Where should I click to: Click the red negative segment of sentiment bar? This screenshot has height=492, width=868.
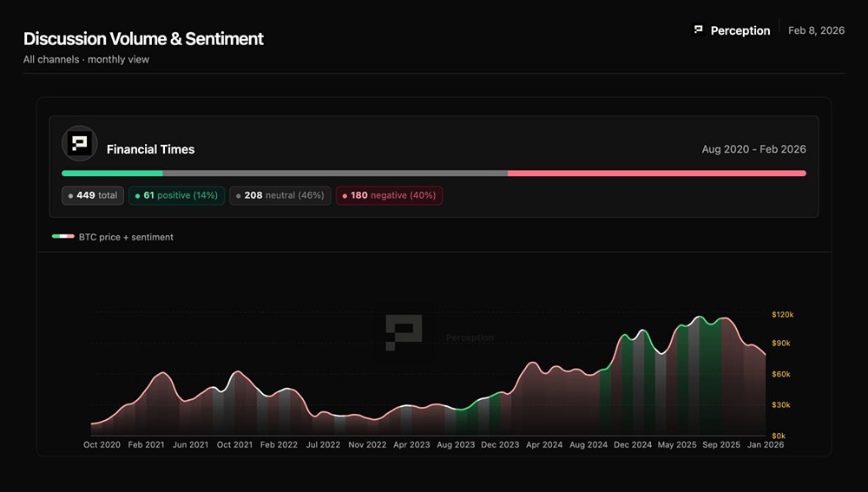click(x=656, y=174)
